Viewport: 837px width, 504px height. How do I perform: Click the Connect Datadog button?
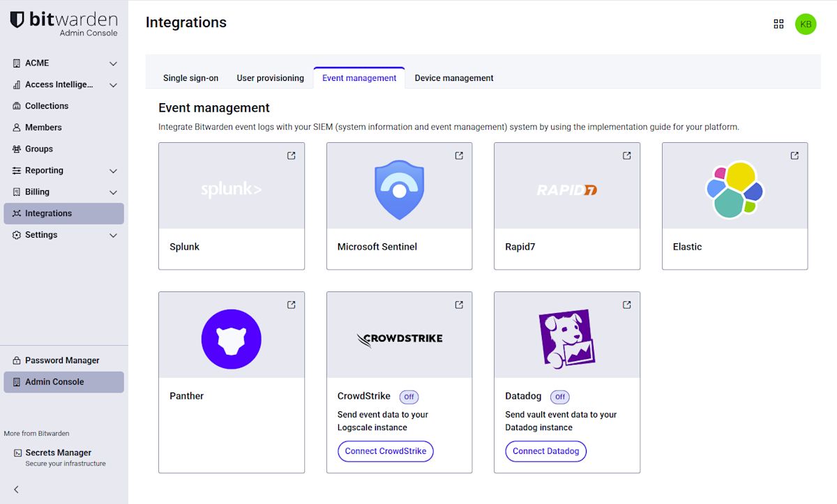tap(546, 451)
